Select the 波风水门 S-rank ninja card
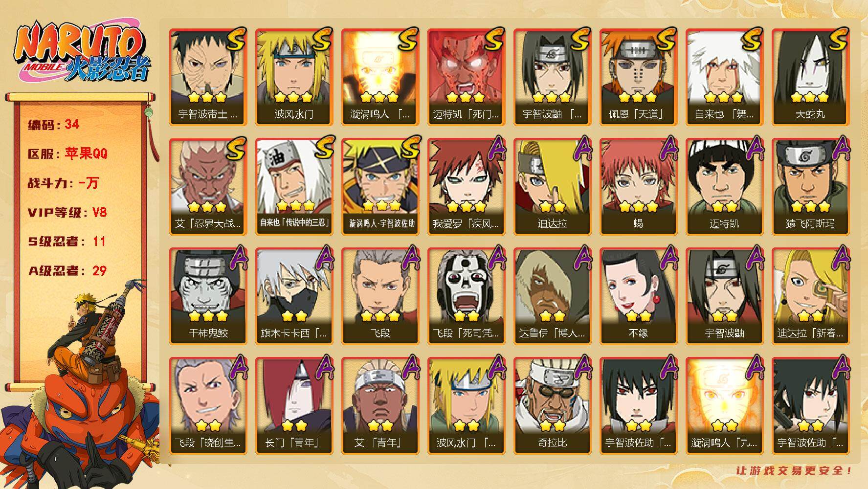The height and width of the screenshot is (489, 868). tap(294, 77)
